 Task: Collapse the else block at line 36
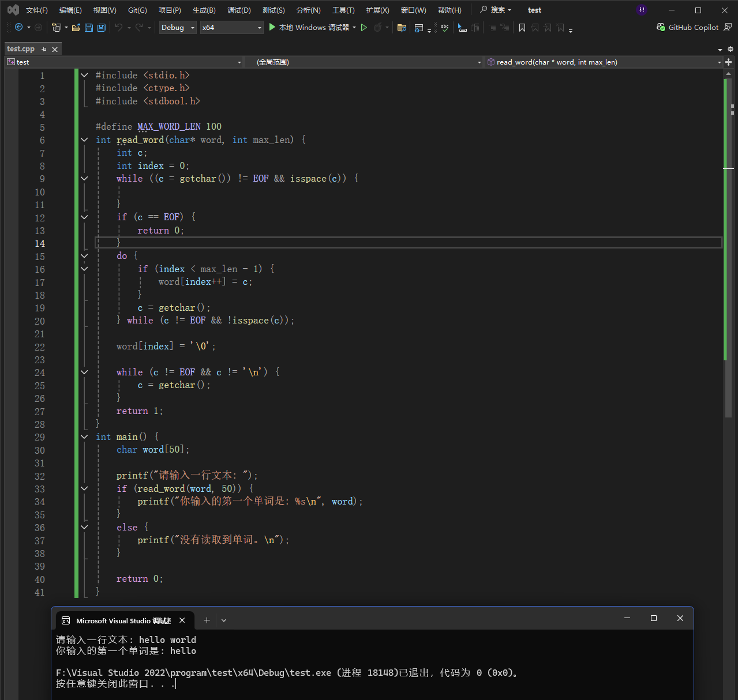84,527
